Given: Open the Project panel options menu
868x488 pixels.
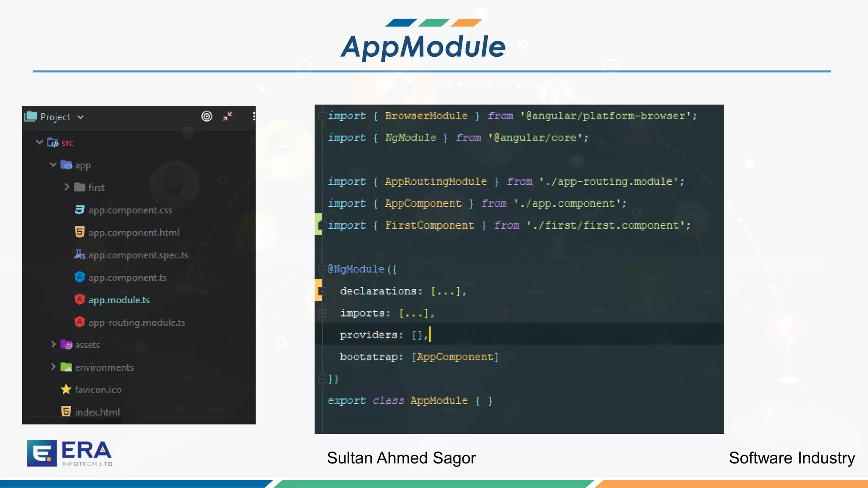Looking at the screenshot, I should [253, 116].
